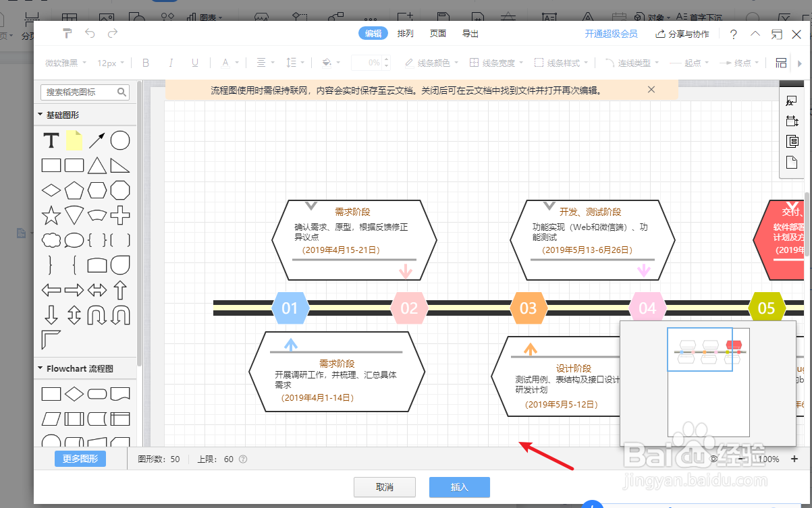Open the fx function panel on right sidebar
812x508 pixels.
(791, 101)
